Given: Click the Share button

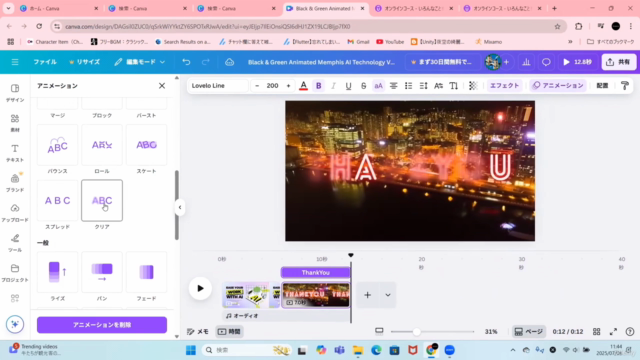Looking at the screenshot, I should click(618, 62).
